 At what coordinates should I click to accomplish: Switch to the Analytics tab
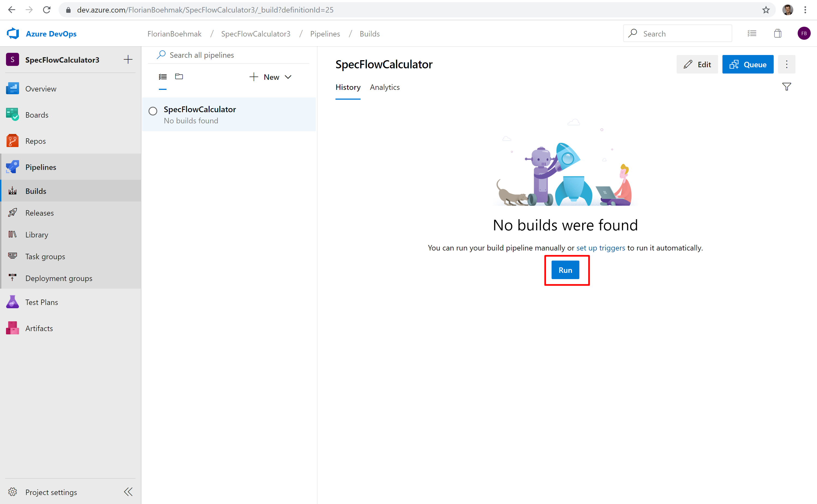tap(385, 87)
